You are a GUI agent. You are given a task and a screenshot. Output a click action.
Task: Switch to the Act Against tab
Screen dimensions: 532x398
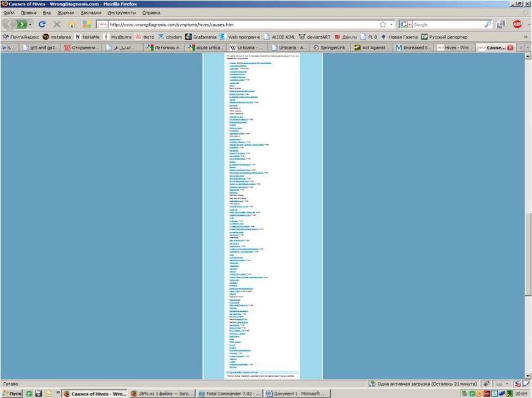click(371, 48)
